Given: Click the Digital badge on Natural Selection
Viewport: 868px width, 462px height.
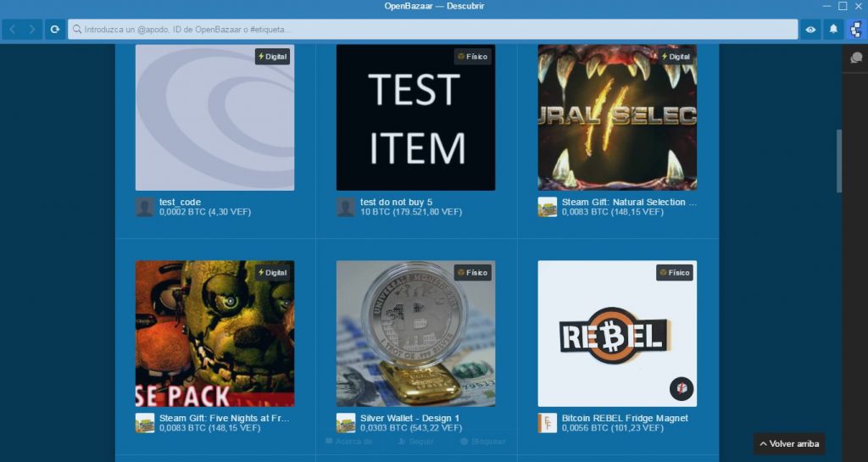Looking at the screenshot, I should tap(676, 57).
